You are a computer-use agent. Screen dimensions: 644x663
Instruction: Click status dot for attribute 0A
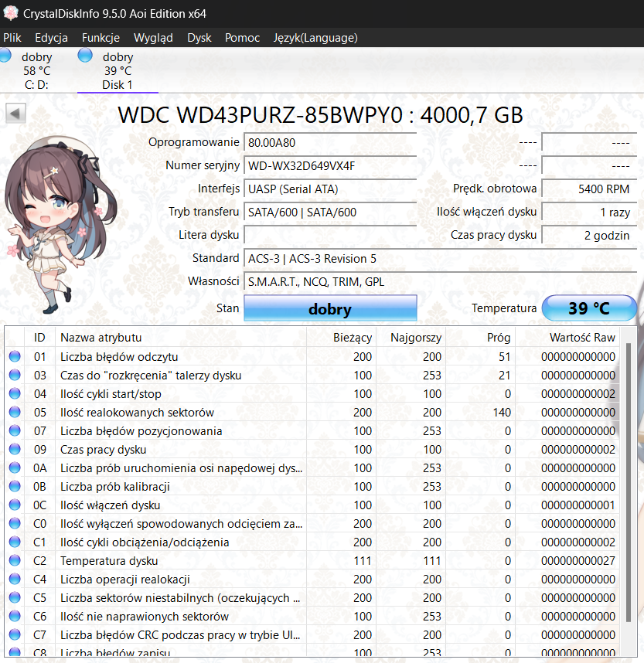15,467
